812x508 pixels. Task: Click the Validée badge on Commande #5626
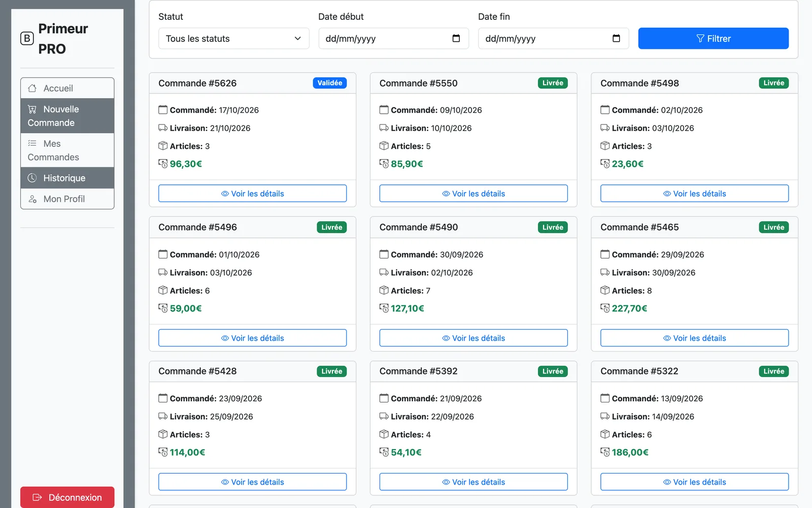coord(330,83)
